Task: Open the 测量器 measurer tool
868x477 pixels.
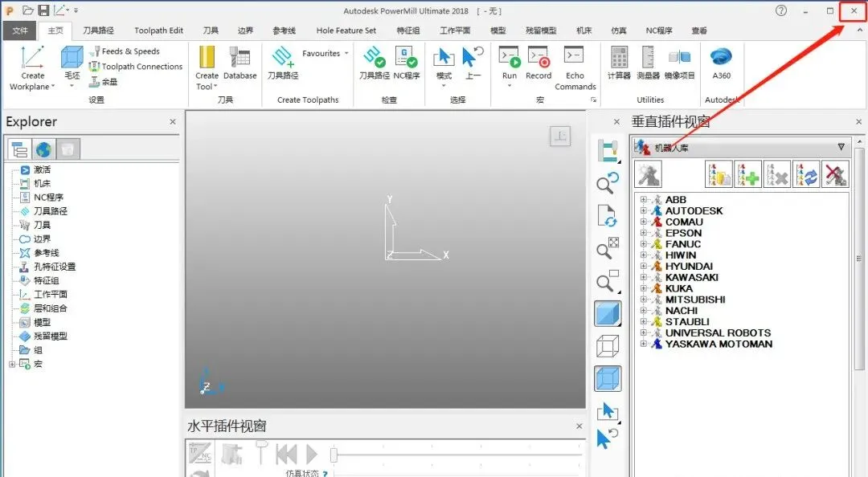Action: pos(648,63)
